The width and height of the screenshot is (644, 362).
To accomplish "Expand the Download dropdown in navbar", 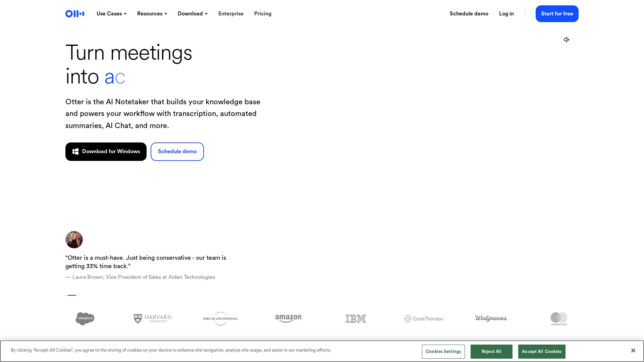I will [193, 14].
